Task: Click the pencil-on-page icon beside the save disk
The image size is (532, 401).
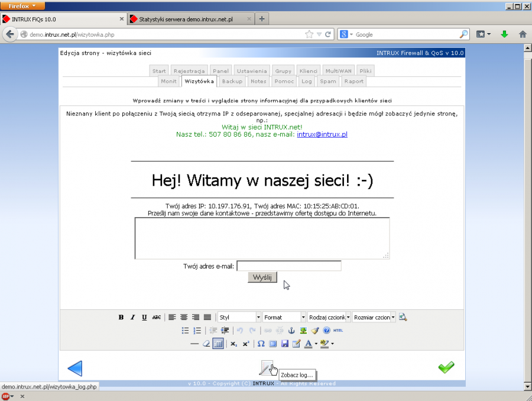Action: point(296,344)
